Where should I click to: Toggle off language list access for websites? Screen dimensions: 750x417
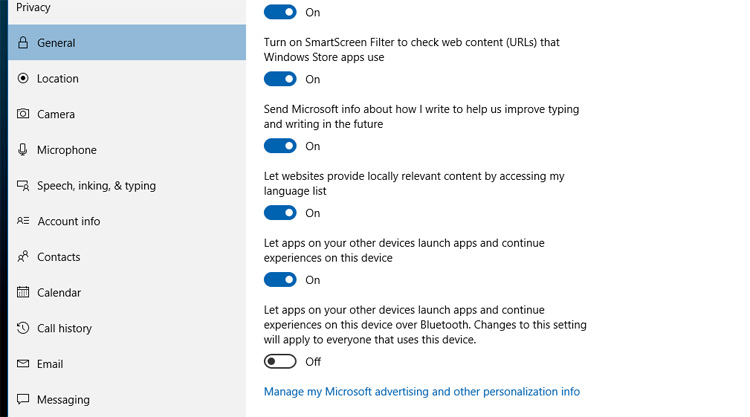click(x=280, y=213)
